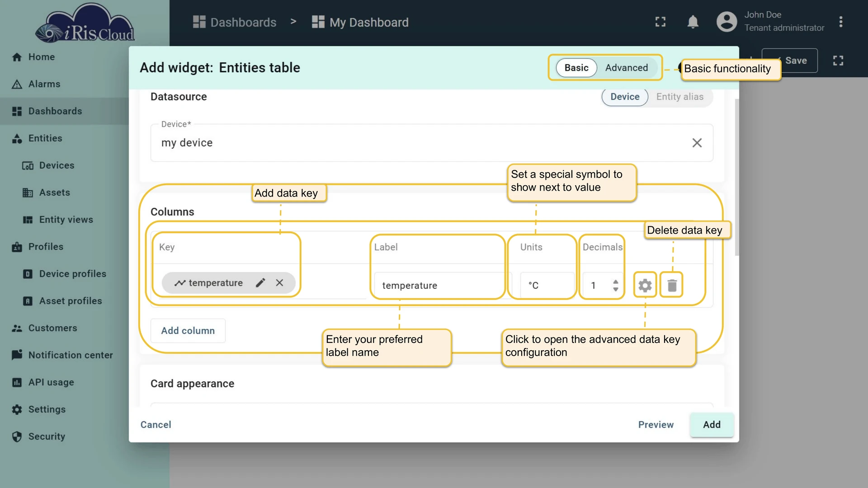
Task: Switch widget mode to Advanced
Action: tap(627, 68)
